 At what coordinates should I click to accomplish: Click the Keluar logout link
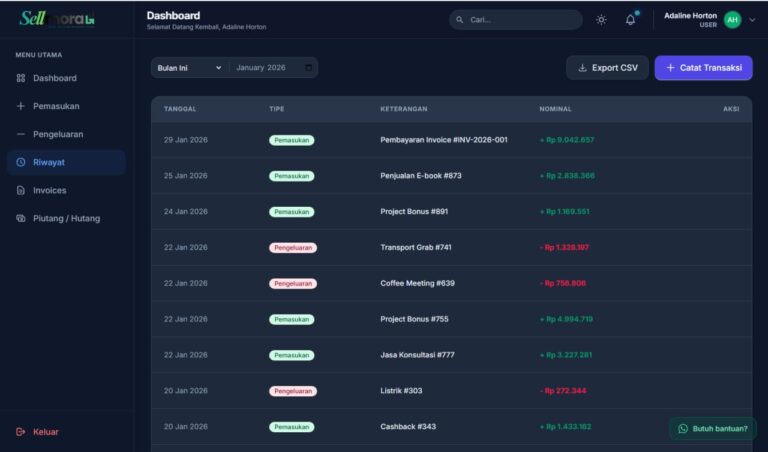45,432
